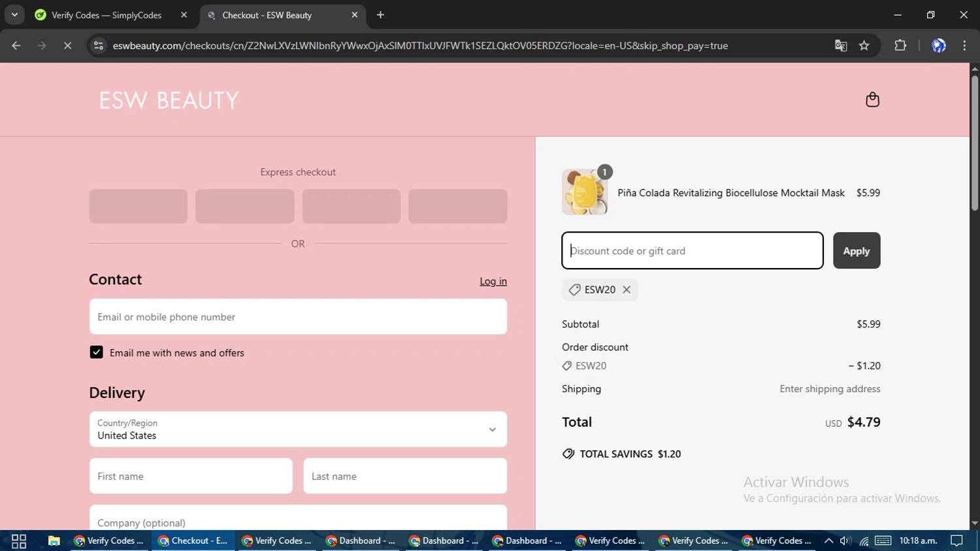Open the tab search dropdown arrow

14,15
